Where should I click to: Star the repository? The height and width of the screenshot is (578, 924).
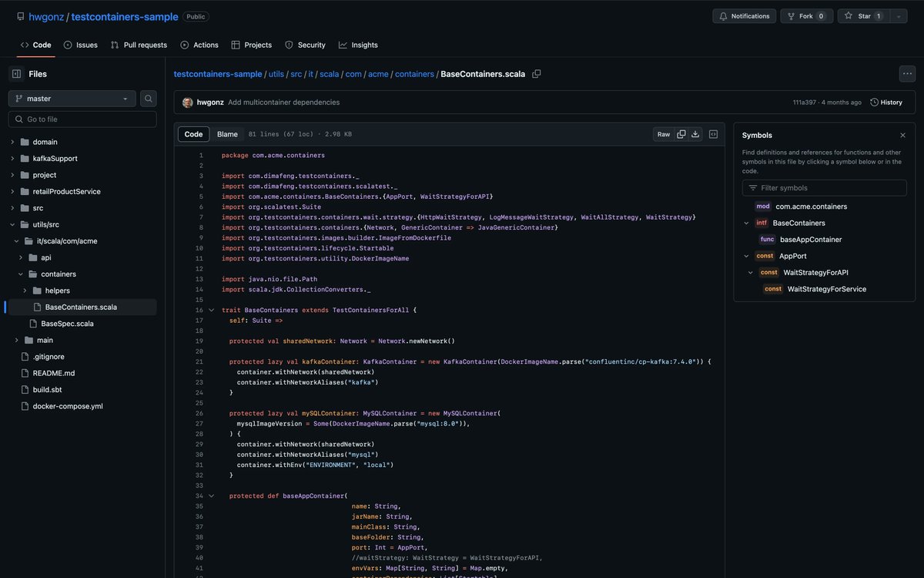863,16
